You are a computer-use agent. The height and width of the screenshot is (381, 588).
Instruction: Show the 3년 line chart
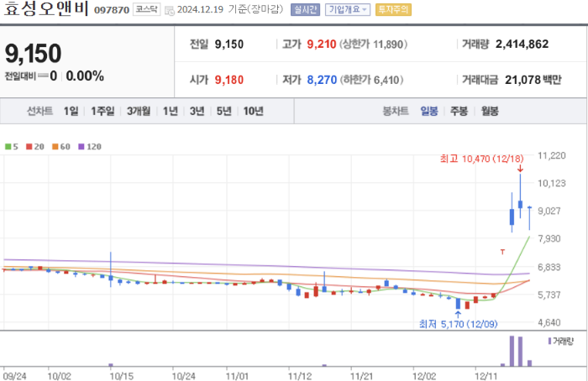pyautogui.click(x=197, y=111)
